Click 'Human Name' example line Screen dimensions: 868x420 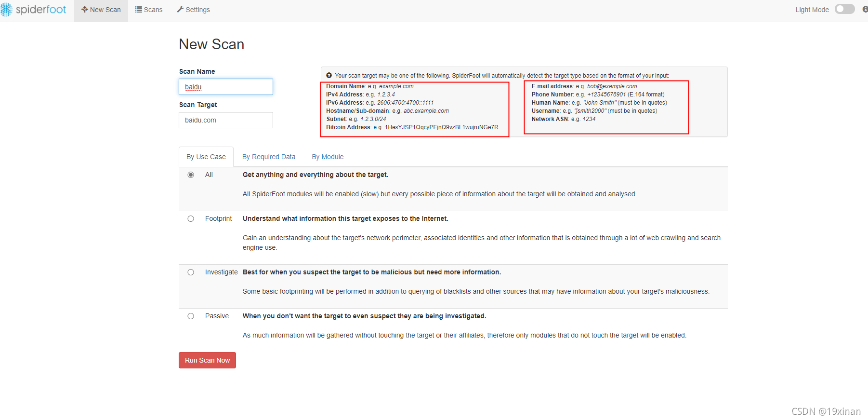click(600, 103)
